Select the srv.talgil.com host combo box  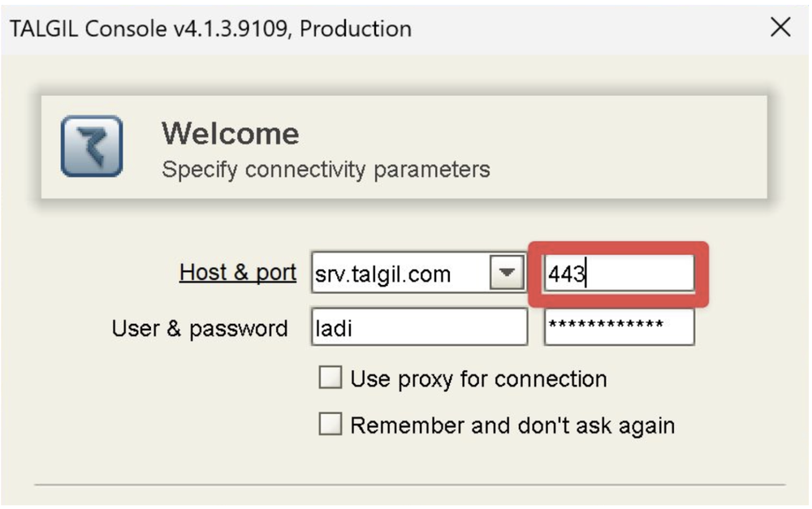[418, 273]
